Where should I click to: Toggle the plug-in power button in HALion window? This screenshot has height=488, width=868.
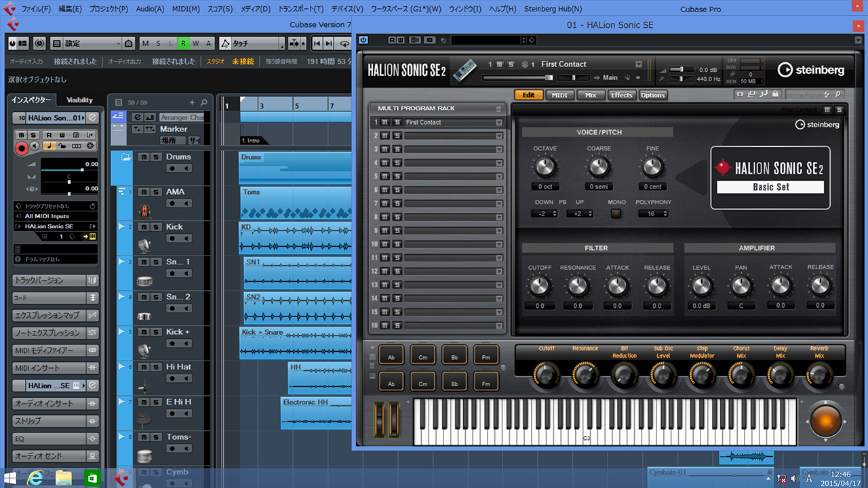click(363, 40)
